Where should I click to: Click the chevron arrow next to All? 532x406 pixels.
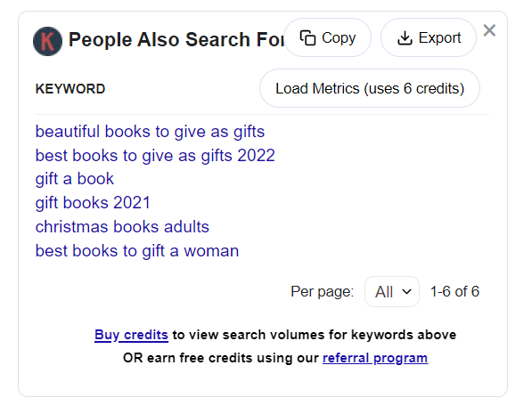[406, 291]
